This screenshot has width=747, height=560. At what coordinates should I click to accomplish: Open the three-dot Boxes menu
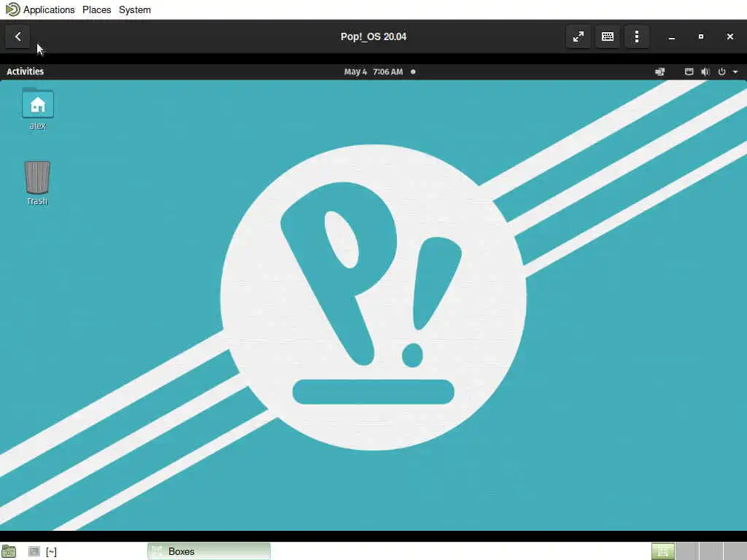pyautogui.click(x=637, y=36)
